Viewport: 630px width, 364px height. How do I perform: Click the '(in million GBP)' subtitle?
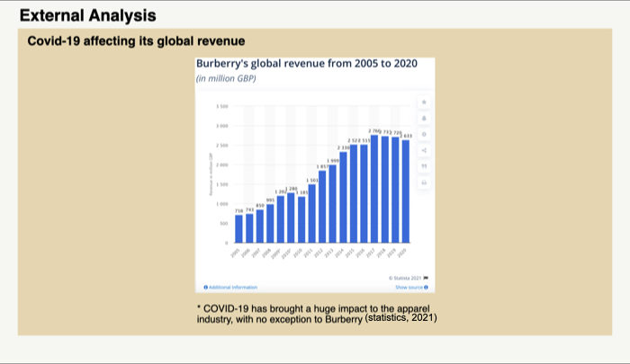pyautogui.click(x=226, y=78)
